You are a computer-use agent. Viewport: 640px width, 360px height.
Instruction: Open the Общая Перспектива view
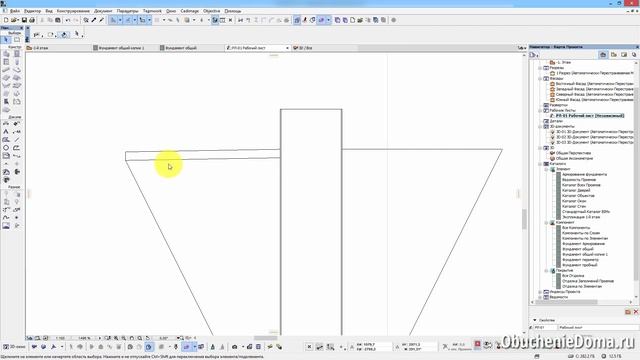pos(573,153)
